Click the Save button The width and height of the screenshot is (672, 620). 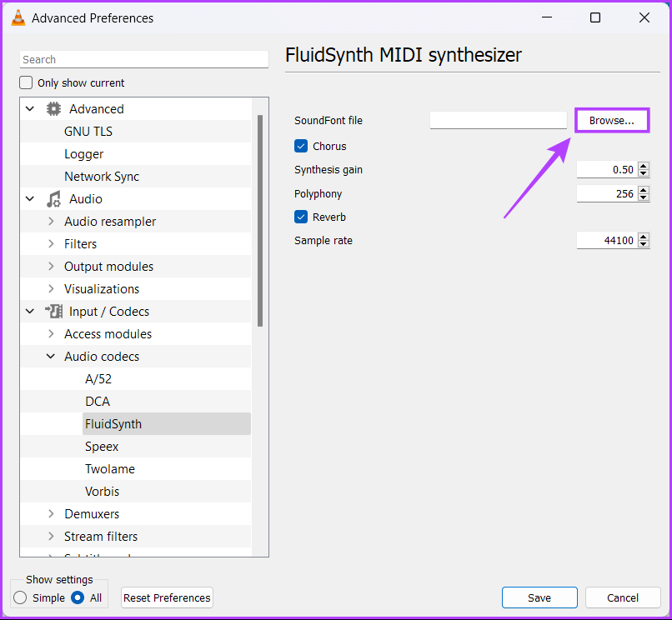coord(539,597)
